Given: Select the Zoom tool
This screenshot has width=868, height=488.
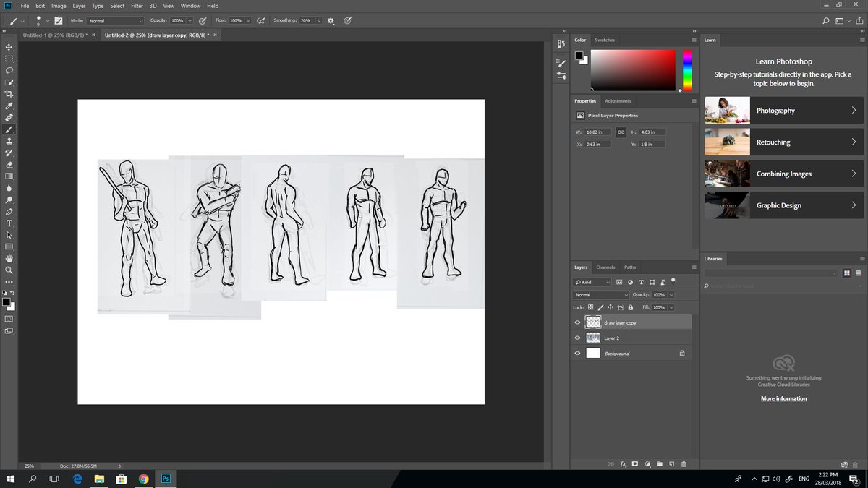Looking at the screenshot, I should click(x=9, y=270).
